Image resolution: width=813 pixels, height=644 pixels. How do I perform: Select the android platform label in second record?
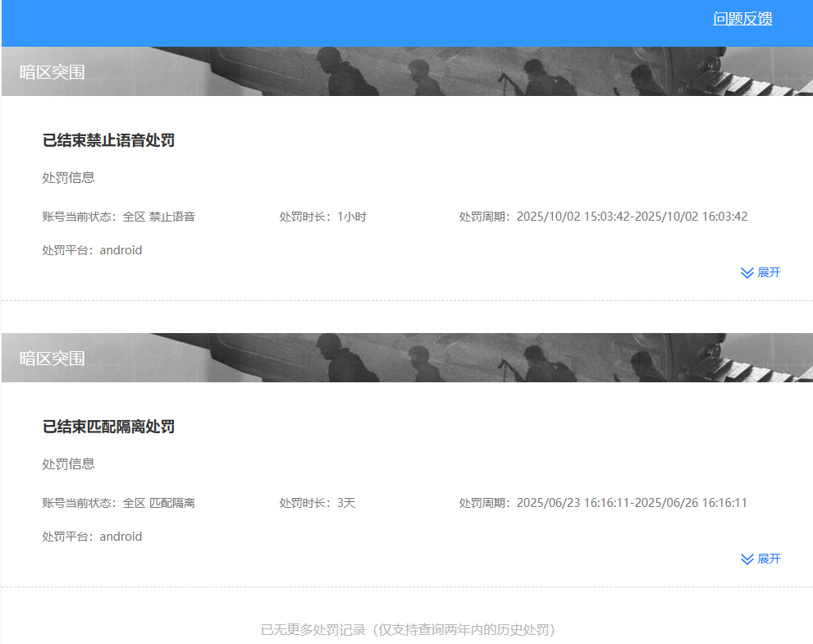121,537
